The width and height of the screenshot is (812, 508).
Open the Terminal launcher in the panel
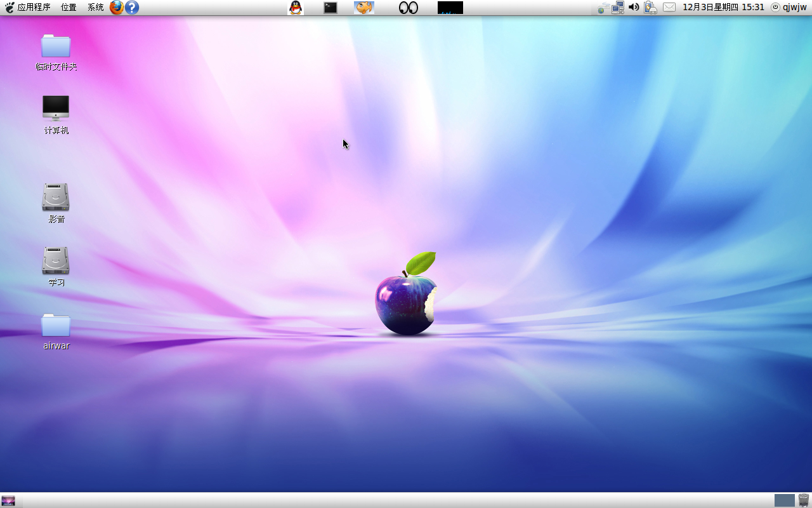pos(331,8)
